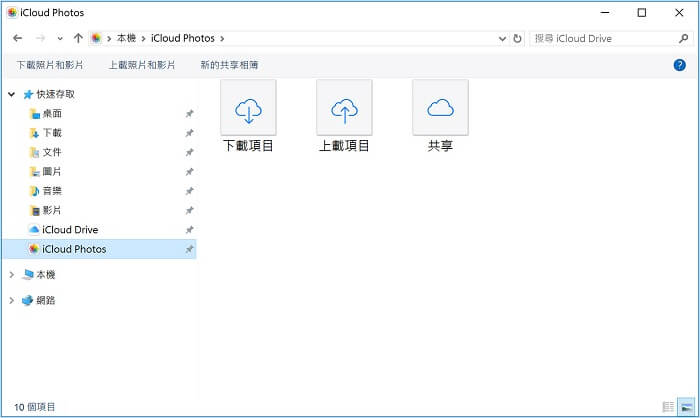Open the 下載項目 download folder icon
This screenshot has height=418, width=700.
248,108
